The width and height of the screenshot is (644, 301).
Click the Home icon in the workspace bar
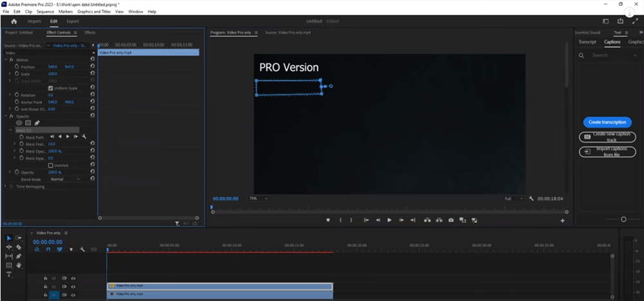pyautogui.click(x=14, y=21)
